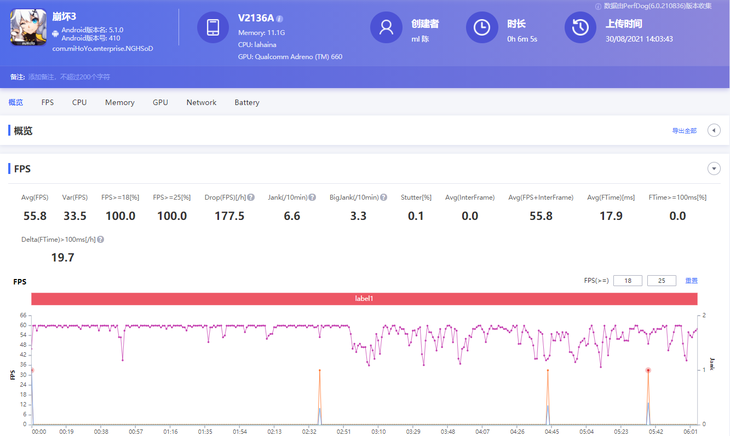Click the FPS threshold field showing 25
The height and width of the screenshot is (436, 730).
point(661,281)
